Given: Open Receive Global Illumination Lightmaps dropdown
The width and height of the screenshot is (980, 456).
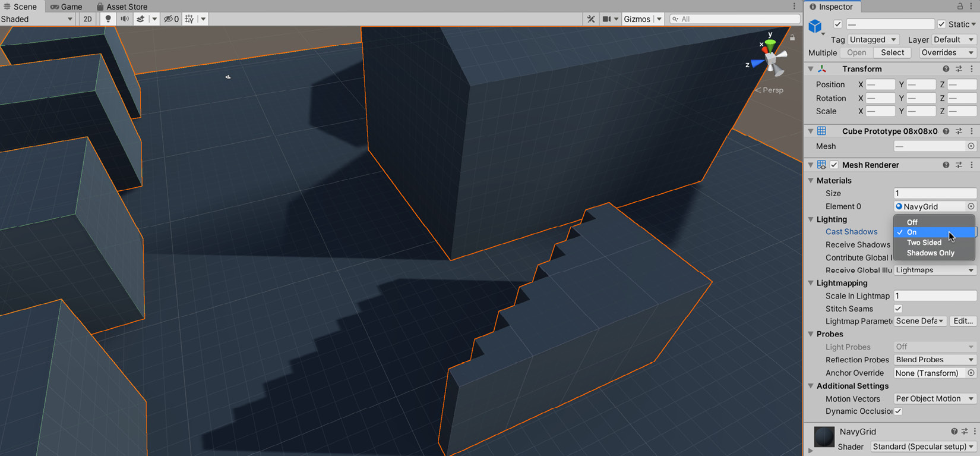Looking at the screenshot, I should (935, 270).
